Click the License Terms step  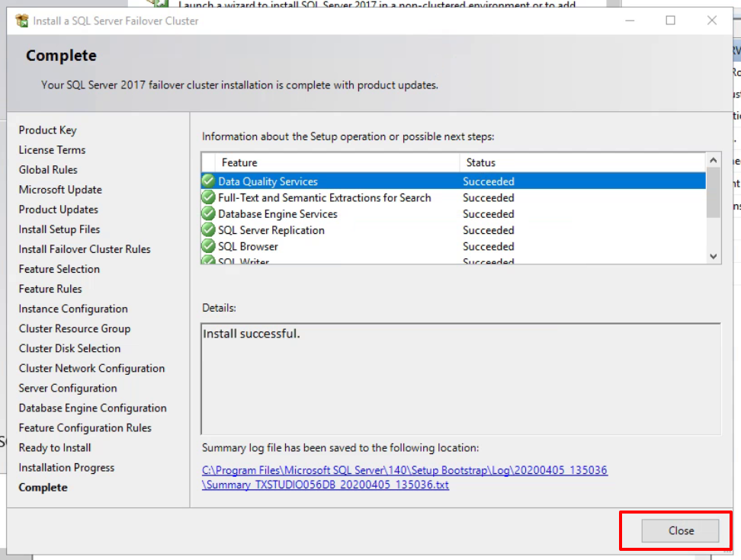(52, 149)
